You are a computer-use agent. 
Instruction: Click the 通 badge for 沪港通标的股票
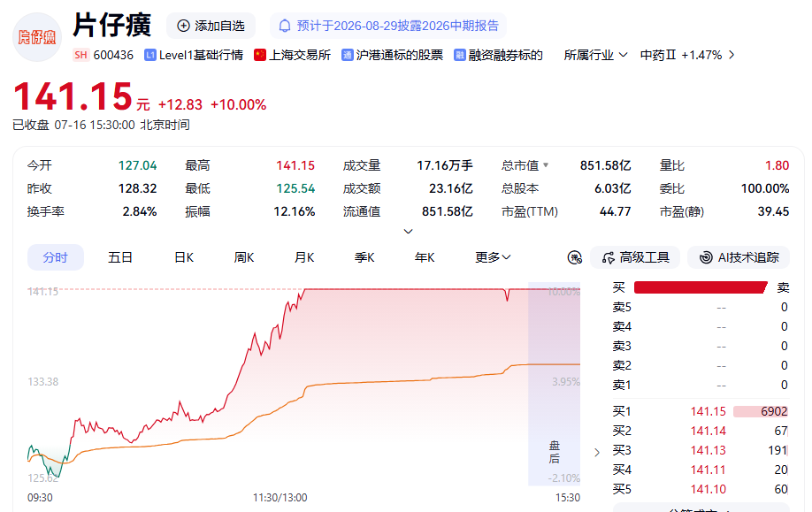click(348, 55)
